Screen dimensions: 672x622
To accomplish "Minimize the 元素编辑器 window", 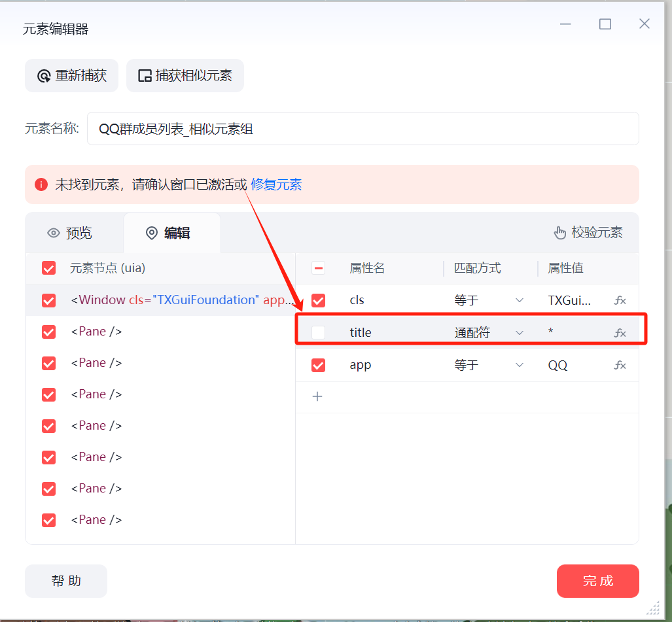I will (x=566, y=24).
